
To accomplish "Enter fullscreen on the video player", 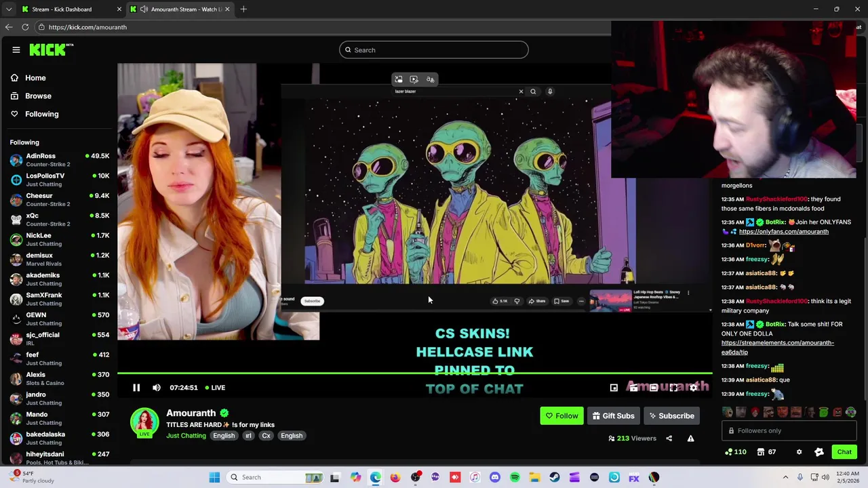I will 673,388.
